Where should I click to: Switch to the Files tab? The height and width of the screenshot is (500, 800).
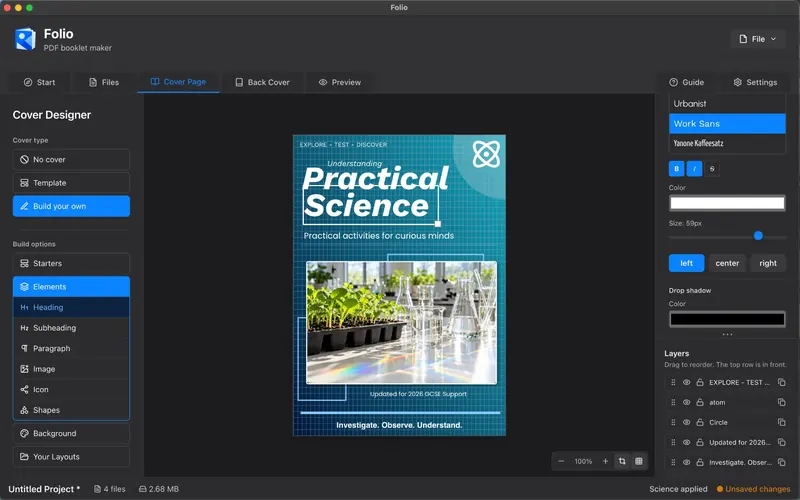click(104, 82)
